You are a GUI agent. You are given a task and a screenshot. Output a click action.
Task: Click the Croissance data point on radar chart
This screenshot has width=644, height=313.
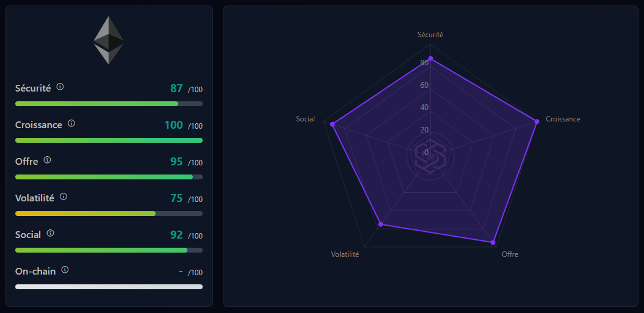click(x=537, y=121)
